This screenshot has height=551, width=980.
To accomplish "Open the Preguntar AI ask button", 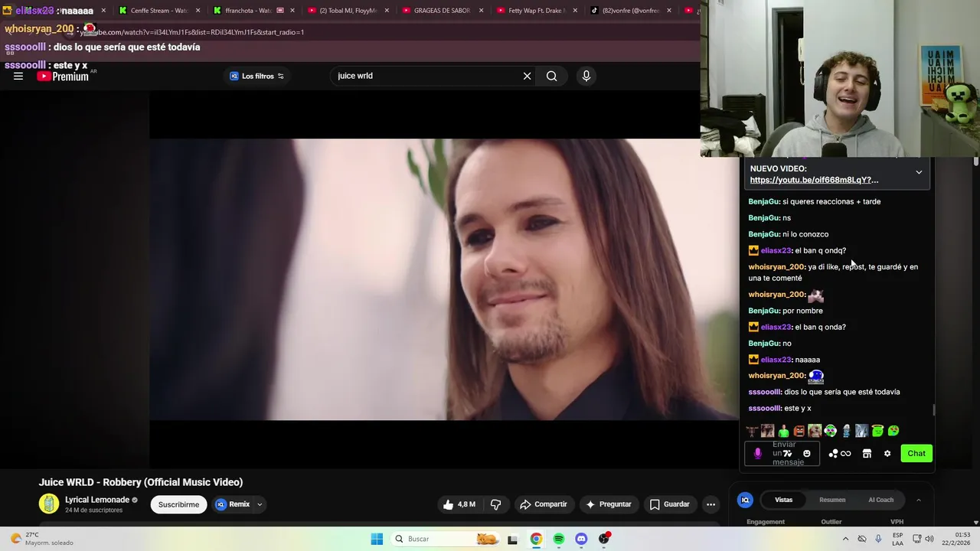I will (x=609, y=504).
